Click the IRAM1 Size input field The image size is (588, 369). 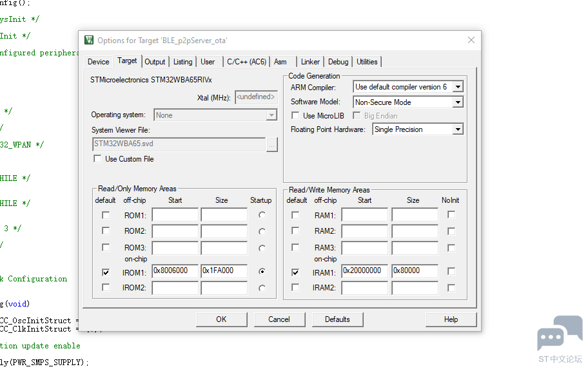415,271
